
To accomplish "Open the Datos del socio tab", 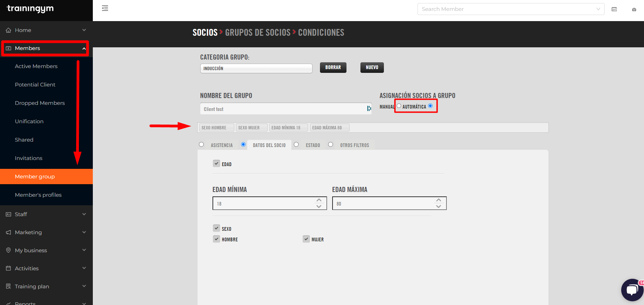I will coord(269,145).
